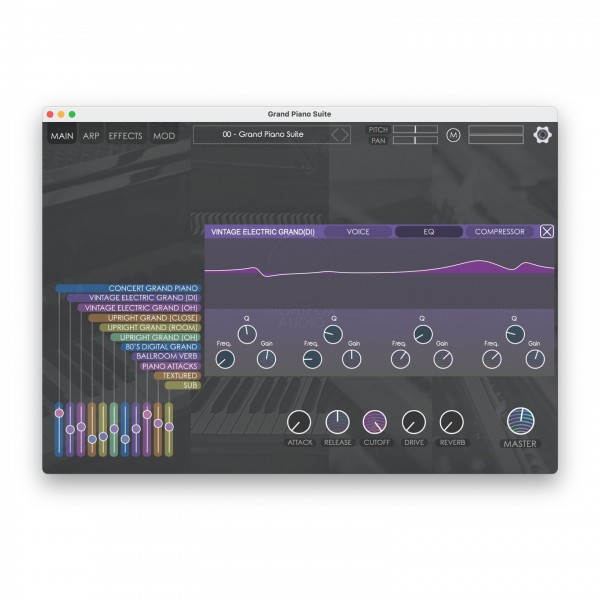Click the Upright Grand (OH) green fader handle
This screenshot has width=600, height=600.
(114, 429)
